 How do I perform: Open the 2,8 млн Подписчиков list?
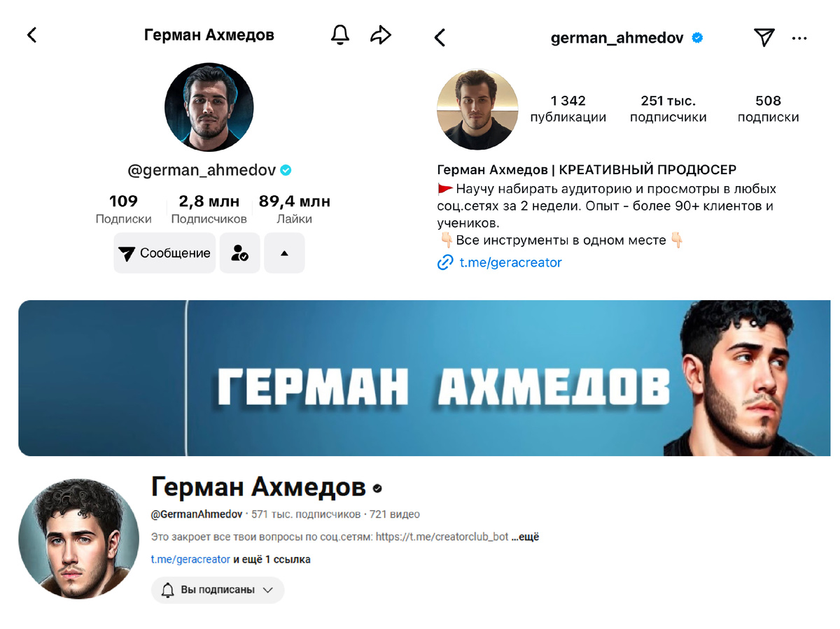pos(209,210)
